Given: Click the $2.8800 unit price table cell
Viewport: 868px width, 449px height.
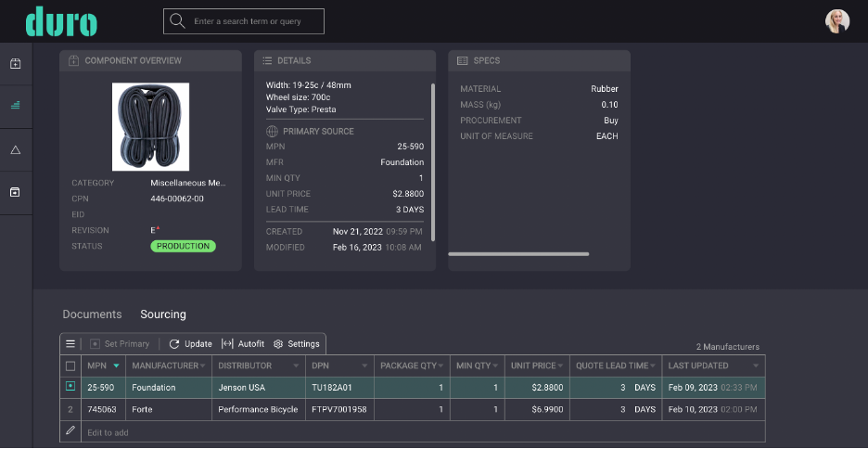Looking at the screenshot, I should pos(538,388).
